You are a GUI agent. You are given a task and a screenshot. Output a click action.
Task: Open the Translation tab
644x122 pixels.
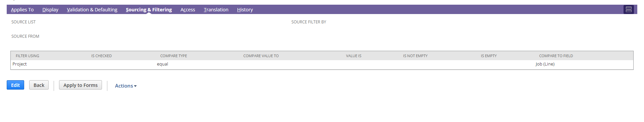point(216,10)
